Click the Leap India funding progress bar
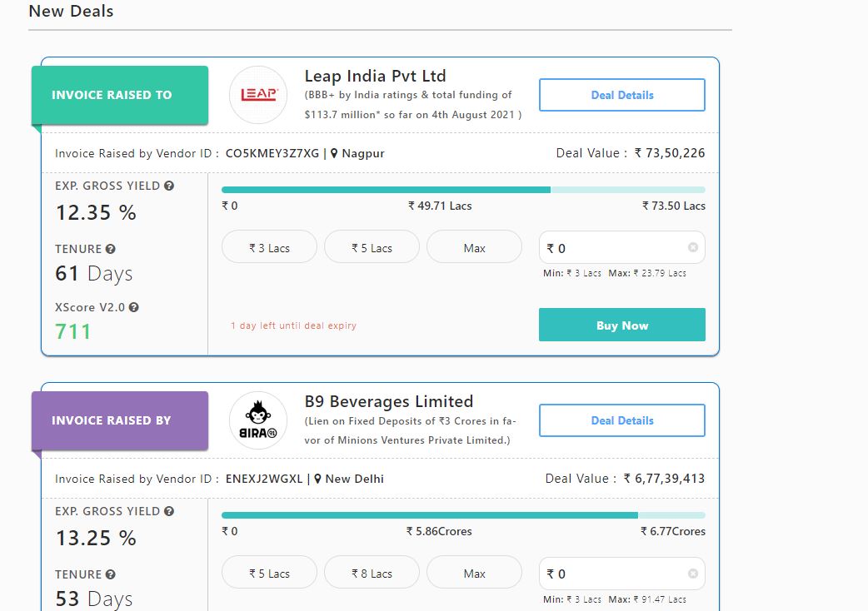The width and height of the screenshot is (868, 611). (x=463, y=190)
